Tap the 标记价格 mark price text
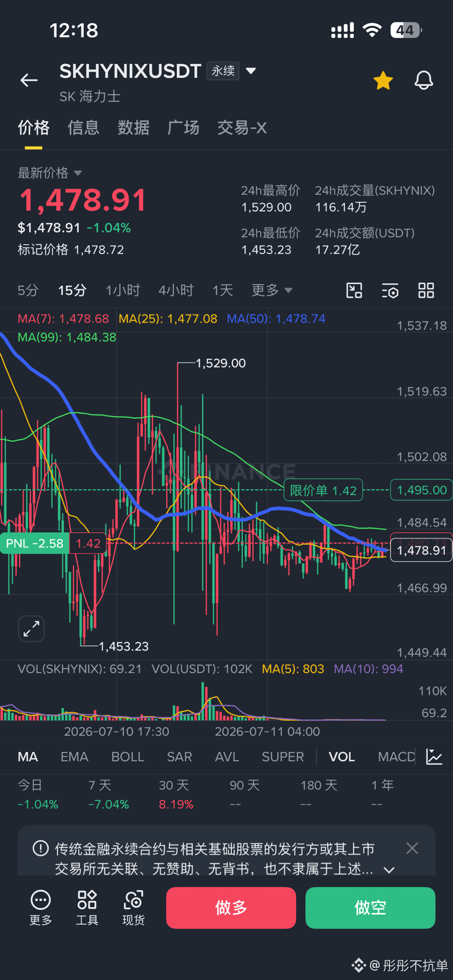 (71, 250)
